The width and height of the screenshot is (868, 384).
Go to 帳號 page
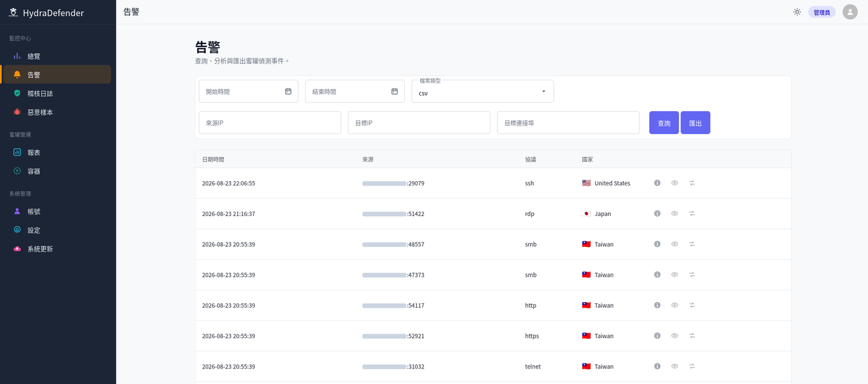[56, 211]
